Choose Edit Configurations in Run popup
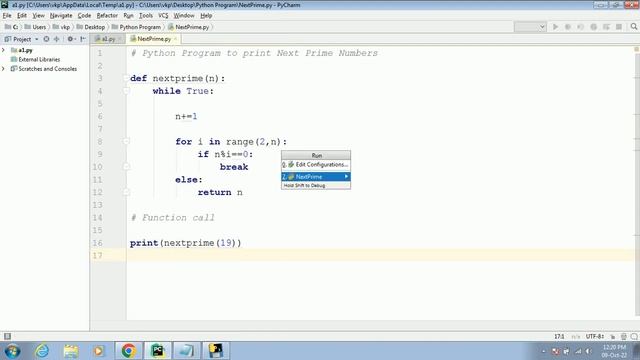The height and width of the screenshot is (360, 640). [x=316, y=164]
